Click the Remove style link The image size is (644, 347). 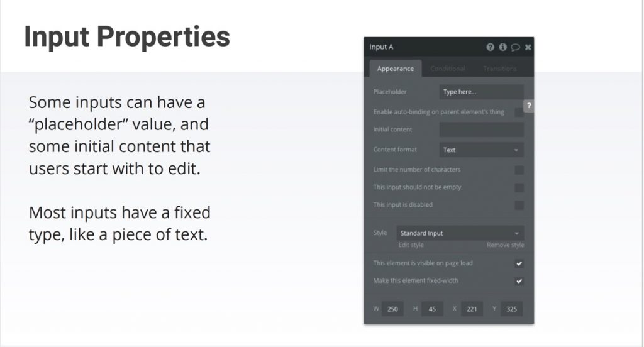[x=505, y=245]
